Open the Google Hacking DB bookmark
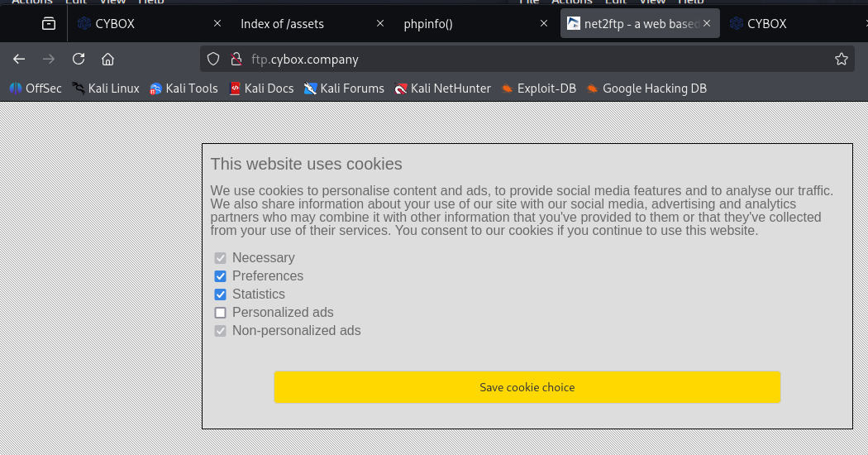The image size is (868, 455). 646,89
